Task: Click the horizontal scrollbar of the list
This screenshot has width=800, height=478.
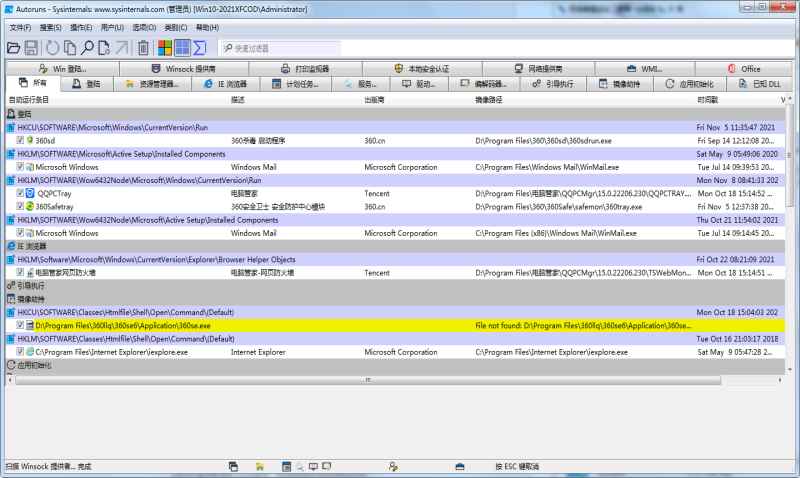Action: 368,380
